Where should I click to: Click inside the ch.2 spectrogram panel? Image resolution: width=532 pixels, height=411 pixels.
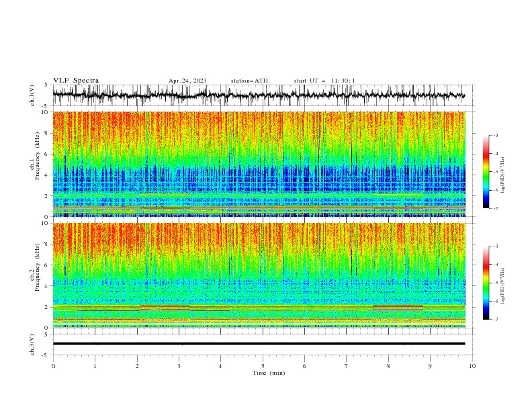(259, 275)
